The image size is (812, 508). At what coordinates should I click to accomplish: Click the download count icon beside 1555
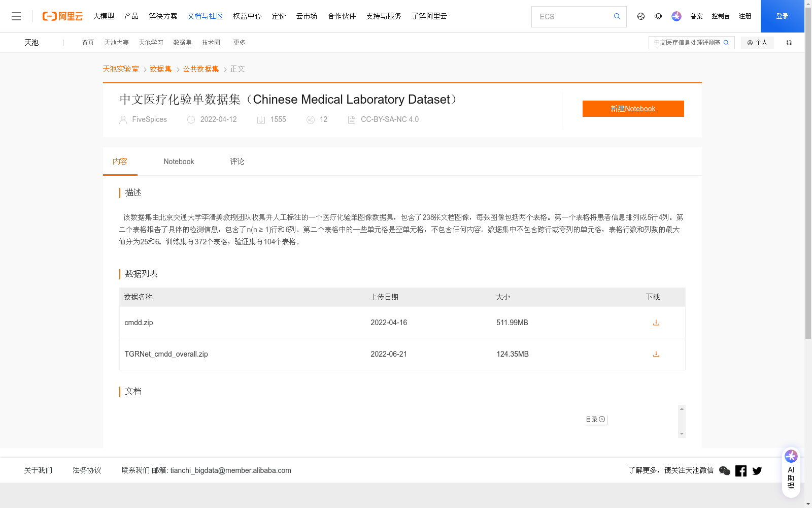[261, 120]
